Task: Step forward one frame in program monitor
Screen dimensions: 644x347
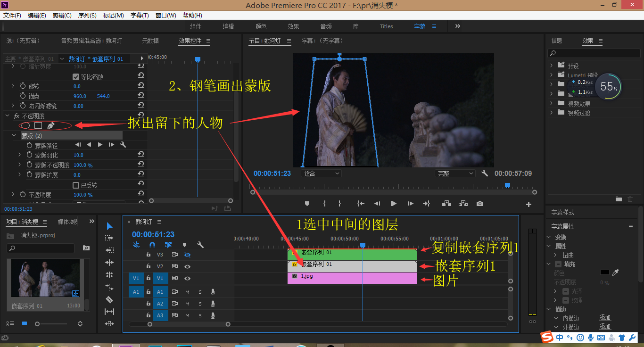Action: (411, 204)
